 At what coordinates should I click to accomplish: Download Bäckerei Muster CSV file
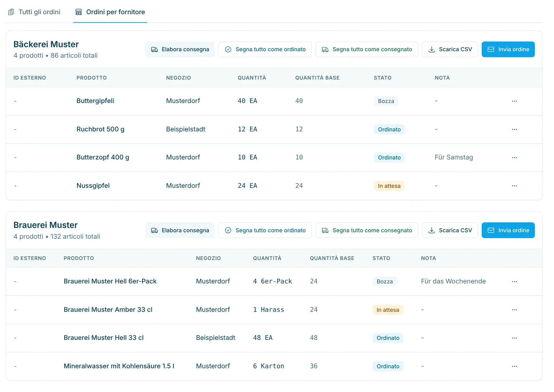(x=450, y=49)
